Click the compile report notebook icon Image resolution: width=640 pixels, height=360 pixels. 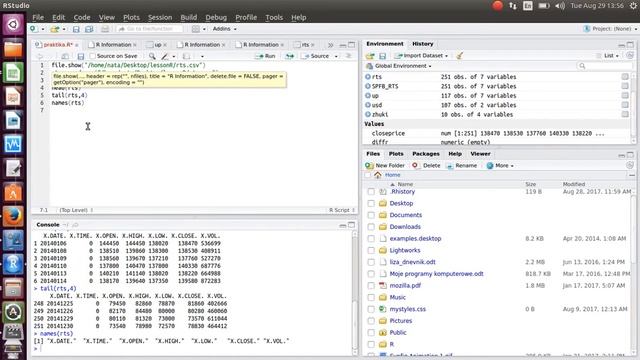coord(187,56)
